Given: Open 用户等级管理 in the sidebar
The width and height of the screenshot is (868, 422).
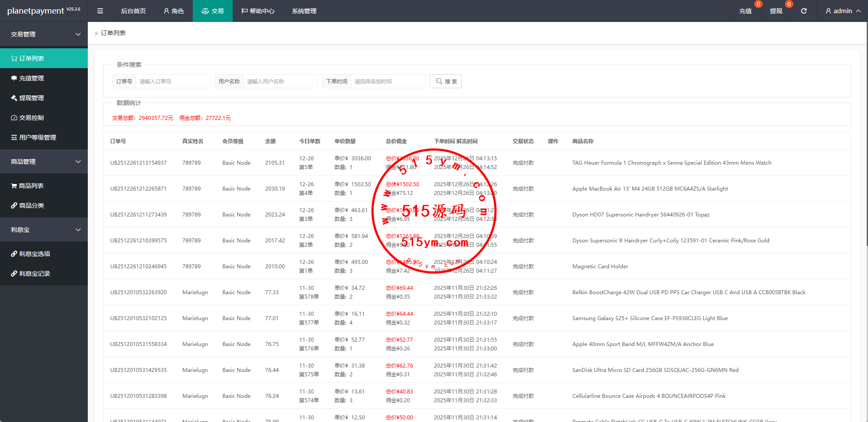Looking at the screenshot, I should 37,137.
